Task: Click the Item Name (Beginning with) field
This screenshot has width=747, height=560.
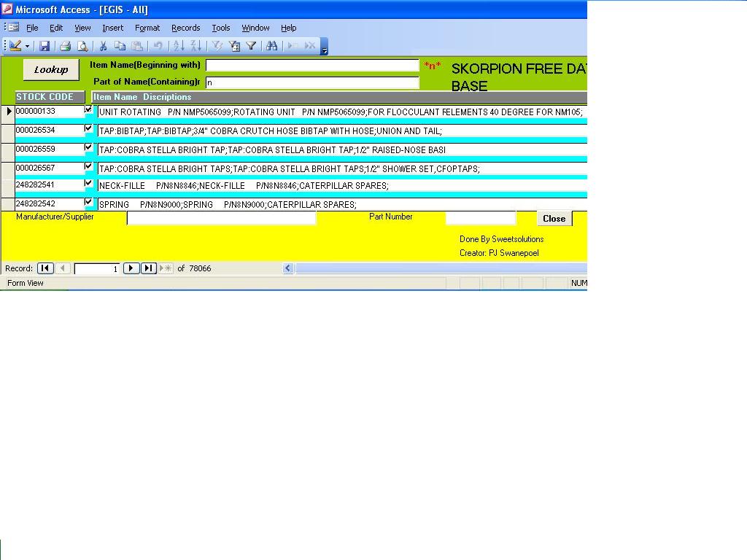Action: tap(312, 65)
